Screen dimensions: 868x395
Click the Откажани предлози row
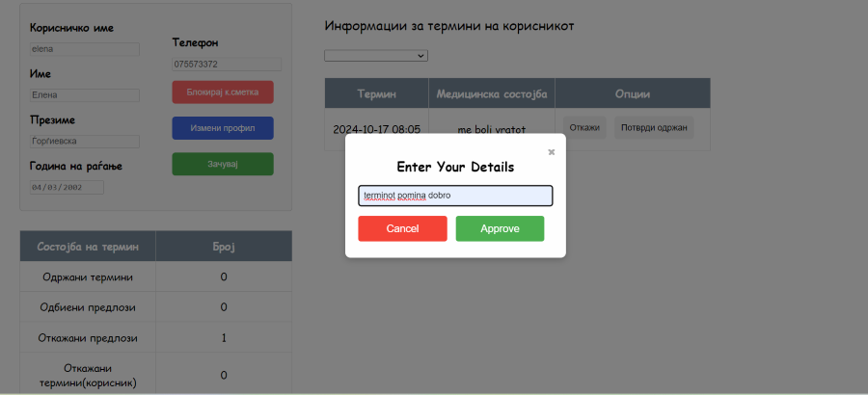(88, 338)
